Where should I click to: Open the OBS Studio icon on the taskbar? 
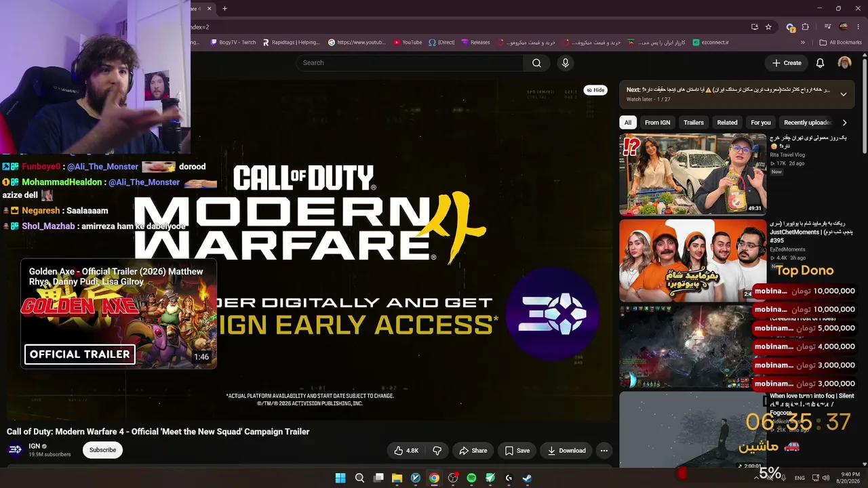[x=453, y=478]
